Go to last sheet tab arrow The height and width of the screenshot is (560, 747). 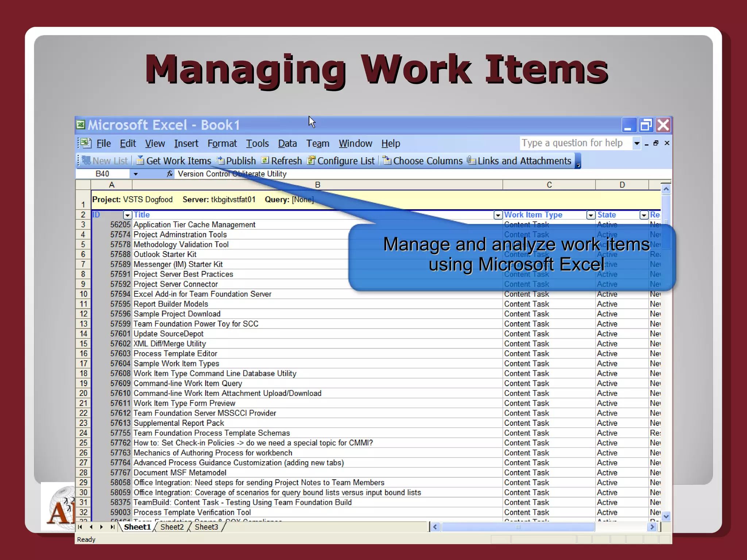(112, 527)
